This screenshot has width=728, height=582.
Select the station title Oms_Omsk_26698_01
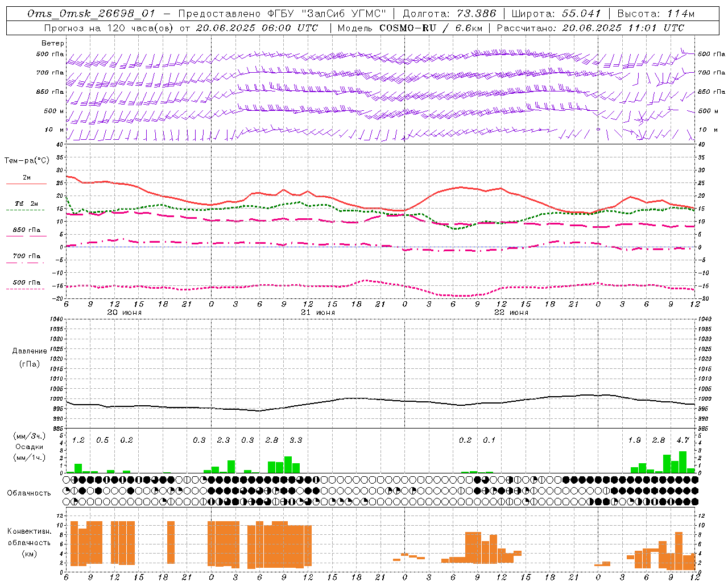coord(91,14)
